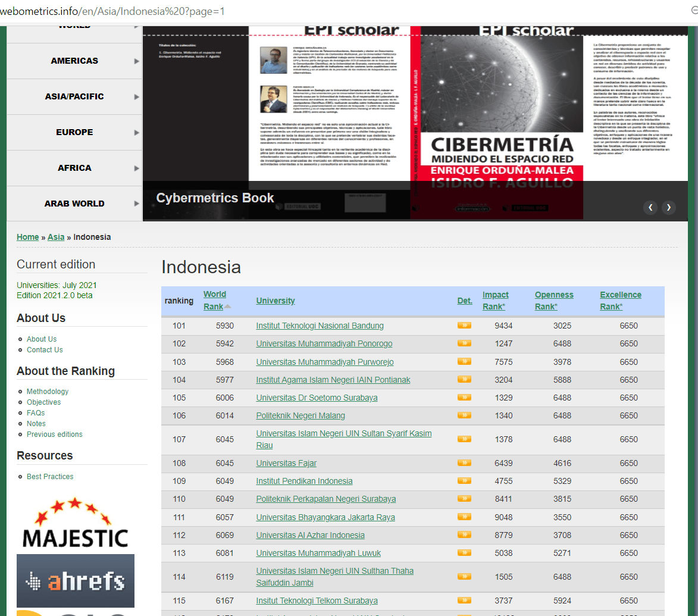Open the FAQs link
The height and width of the screenshot is (616, 698).
[x=36, y=412]
